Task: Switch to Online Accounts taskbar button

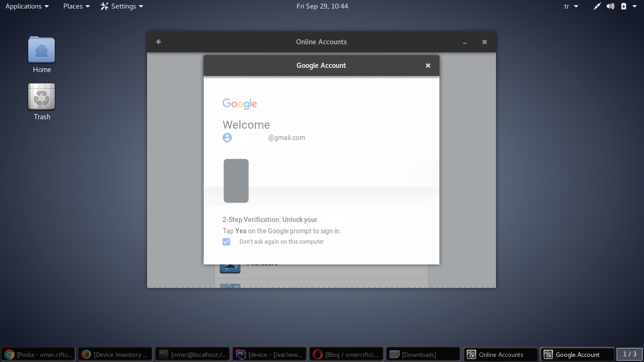Action: tap(500, 354)
